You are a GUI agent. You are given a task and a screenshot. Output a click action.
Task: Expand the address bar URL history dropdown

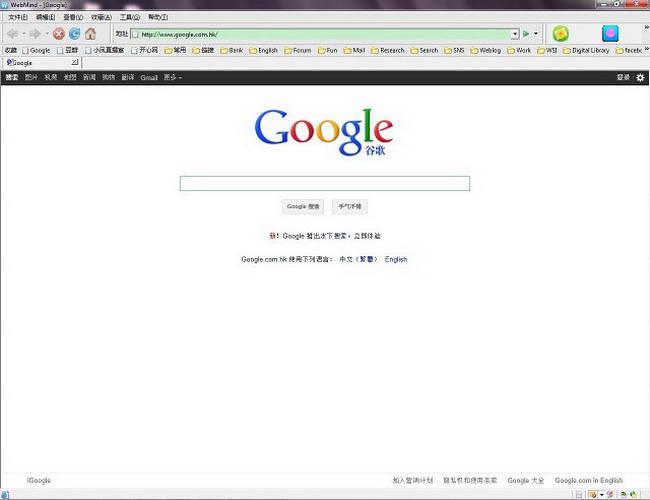pos(515,34)
